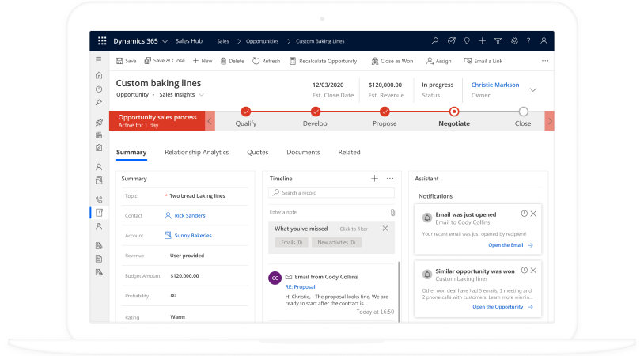Viewport: 644px width, 356px height.
Task: Open command bar overflow ellipsis
Action: [545, 61]
